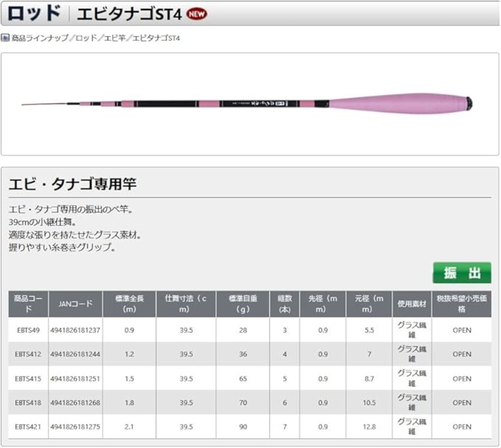Click JAN code 4941826181268
This screenshot has width=501, height=448.
pyautogui.click(x=75, y=403)
